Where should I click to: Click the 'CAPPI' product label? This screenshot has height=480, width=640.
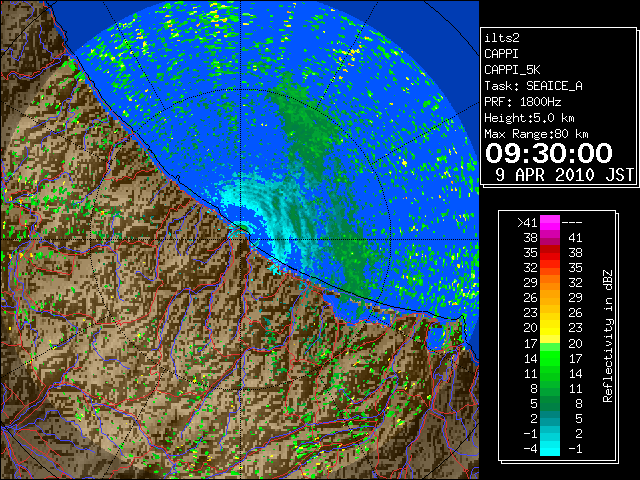pos(501,54)
